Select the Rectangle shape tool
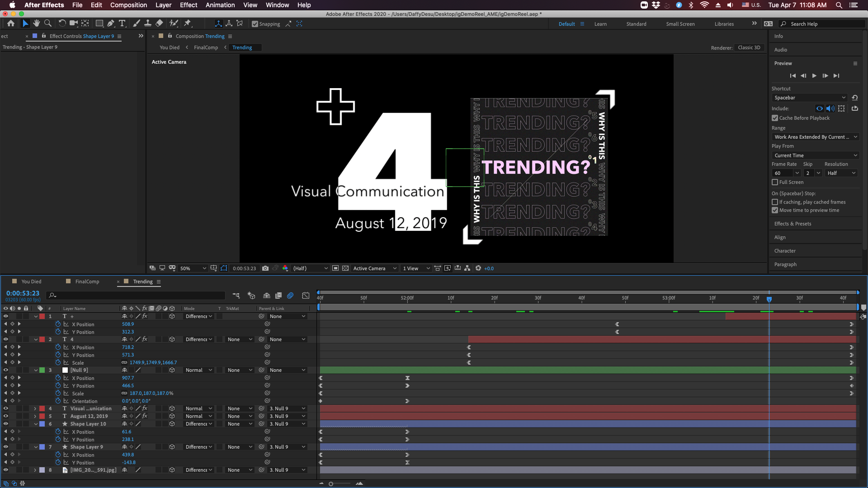This screenshot has height=488, width=868. (99, 23)
